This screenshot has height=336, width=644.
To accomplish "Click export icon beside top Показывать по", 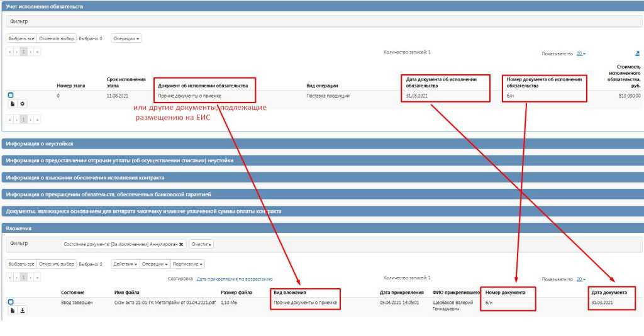I will pyautogui.click(x=637, y=53).
